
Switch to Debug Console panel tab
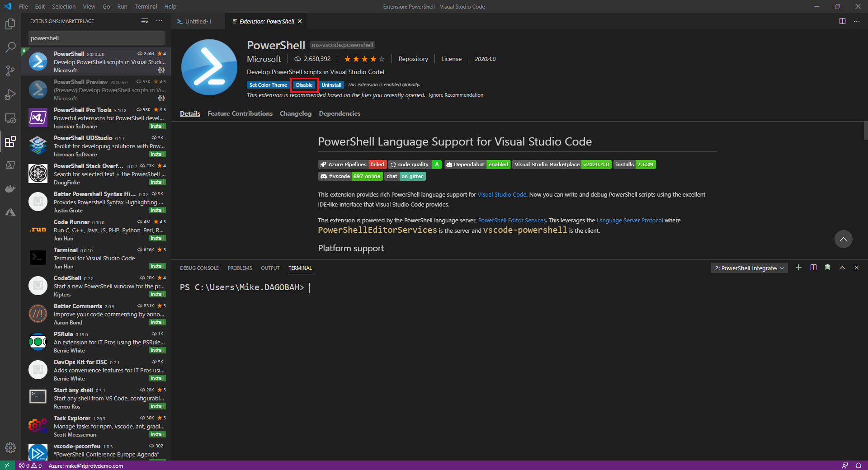199,268
